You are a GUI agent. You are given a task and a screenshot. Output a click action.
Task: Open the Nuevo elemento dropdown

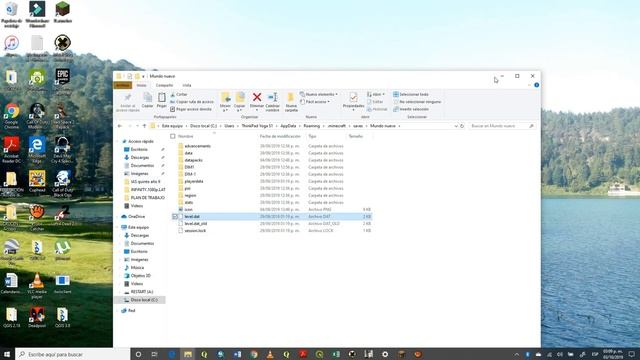tap(319, 94)
